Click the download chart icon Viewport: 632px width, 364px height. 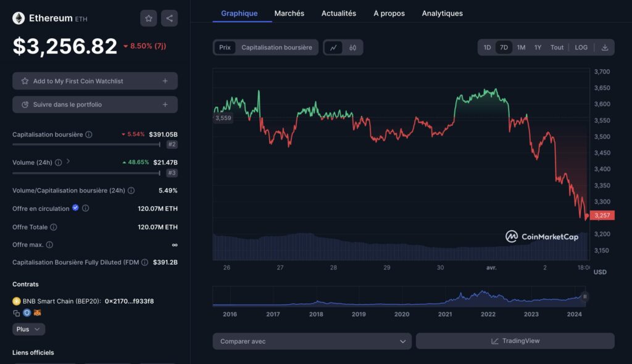[605, 48]
